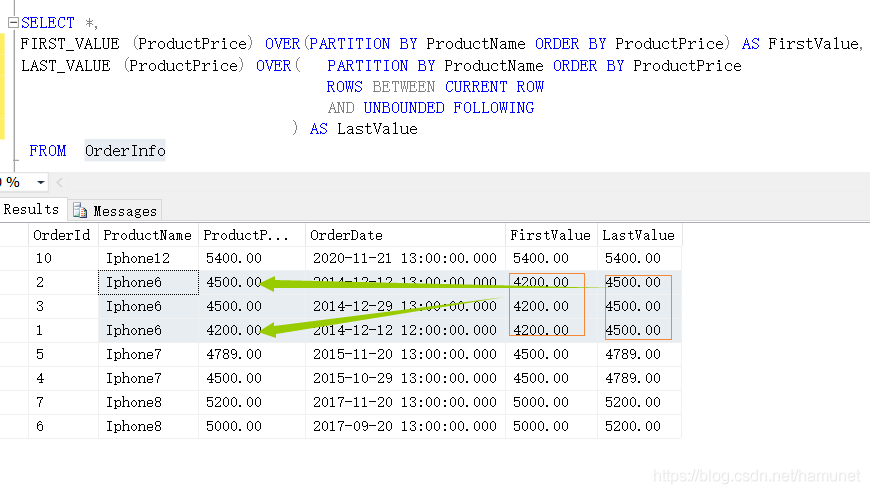This screenshot has height=494, width=870.
Task: Click the FirstValue column header
Action: tap(550, 236)
